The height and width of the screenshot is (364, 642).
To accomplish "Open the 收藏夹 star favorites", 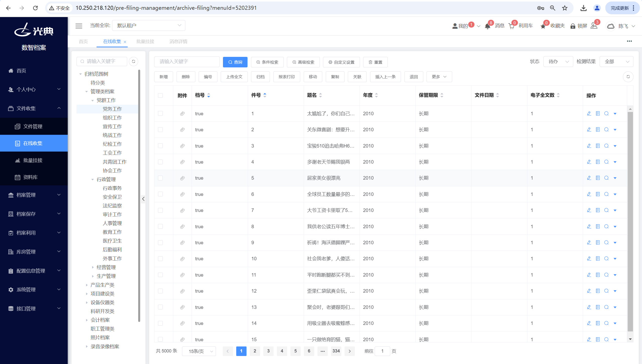I will pos(543,26).
